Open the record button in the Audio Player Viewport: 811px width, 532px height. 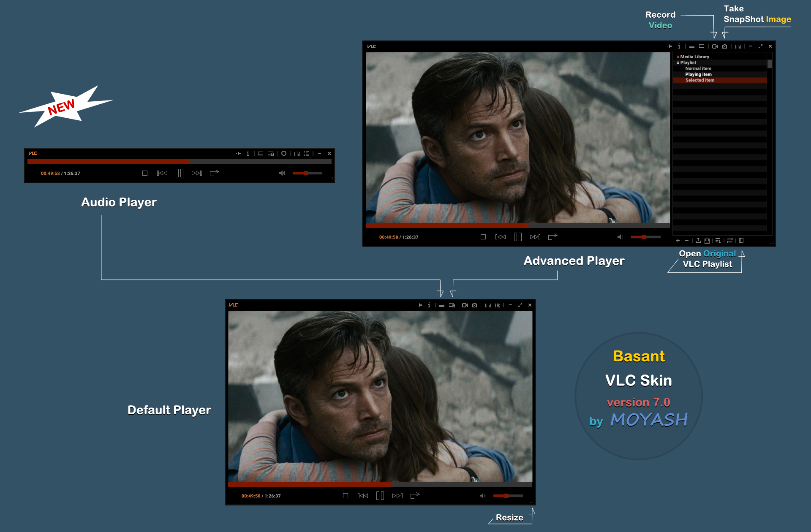coord(284,153)
